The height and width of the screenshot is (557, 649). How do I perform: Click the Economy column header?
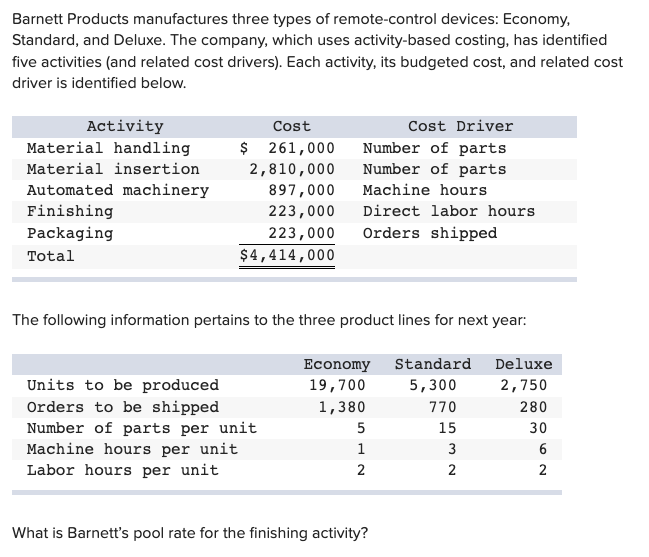pyautogui.click(x=336, y=364)
